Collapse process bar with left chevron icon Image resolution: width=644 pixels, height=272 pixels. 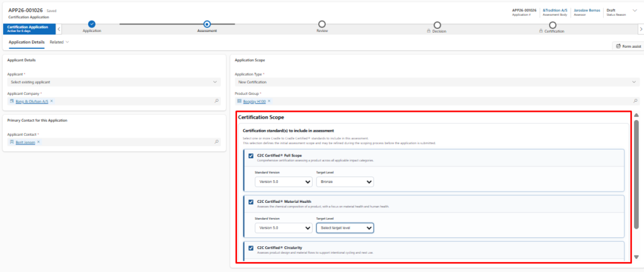pyautogui.click(x=59, y=28)
